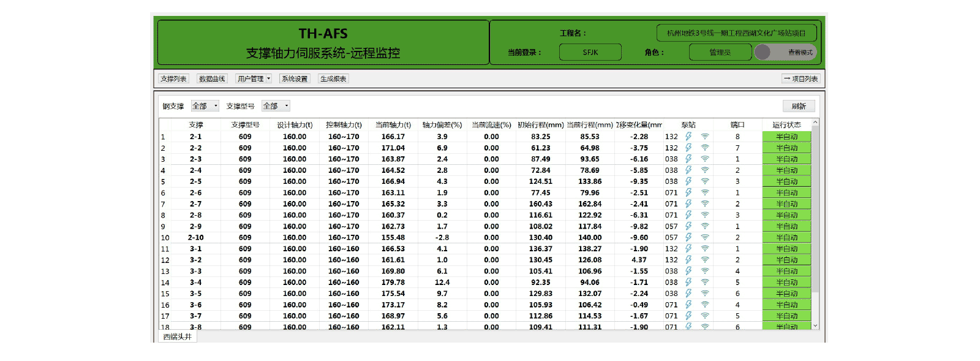This screenshot has width=980, height=361.
Task: Click the lightning icon in row 2-1
Action: (688, 137)
